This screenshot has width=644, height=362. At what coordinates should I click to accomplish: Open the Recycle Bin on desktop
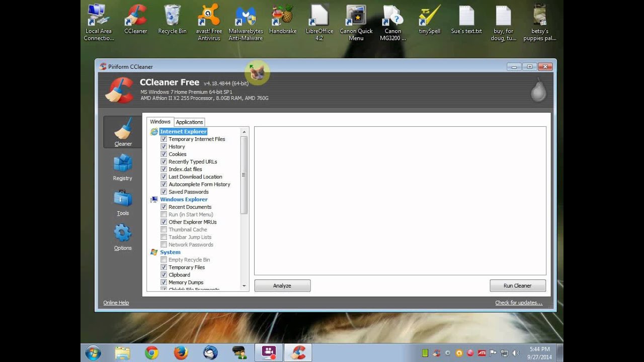click(x=172, y=20)
